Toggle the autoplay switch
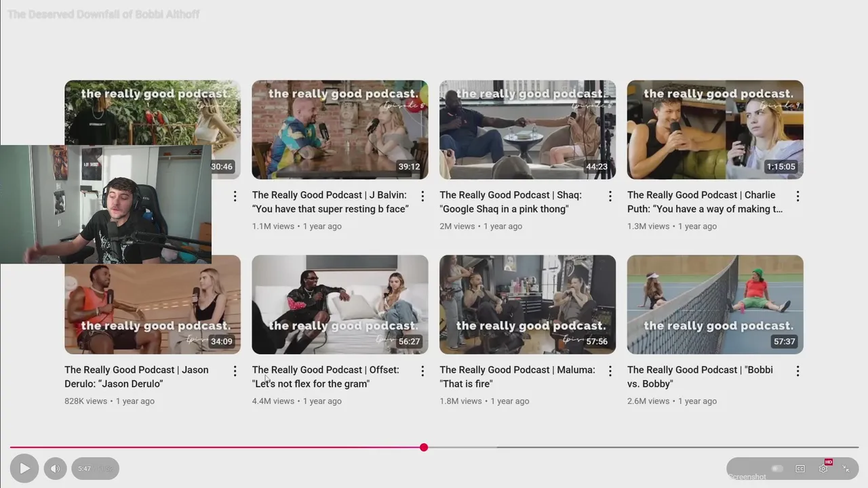868x488 pixels. [777, 468]
